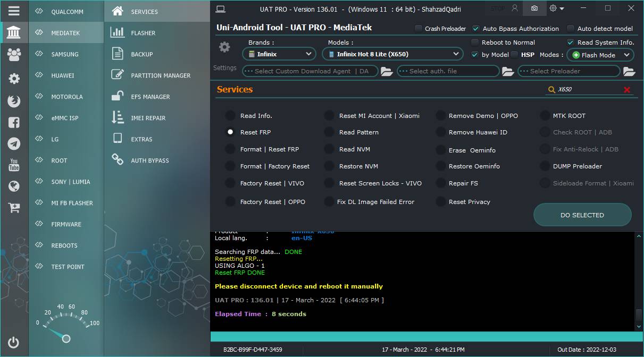Click the Flasher chart icon
The image size is (644, 357).
118,32
